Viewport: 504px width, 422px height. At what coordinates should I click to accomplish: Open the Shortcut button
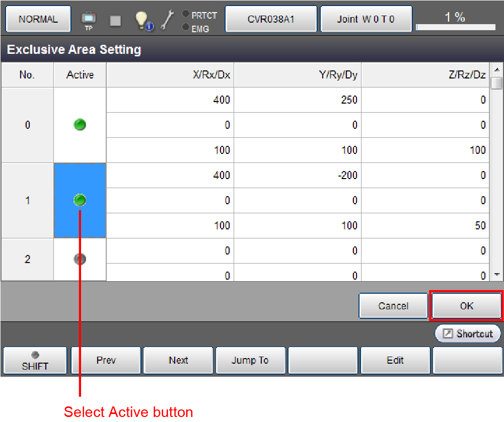click(x=468, y=333)
